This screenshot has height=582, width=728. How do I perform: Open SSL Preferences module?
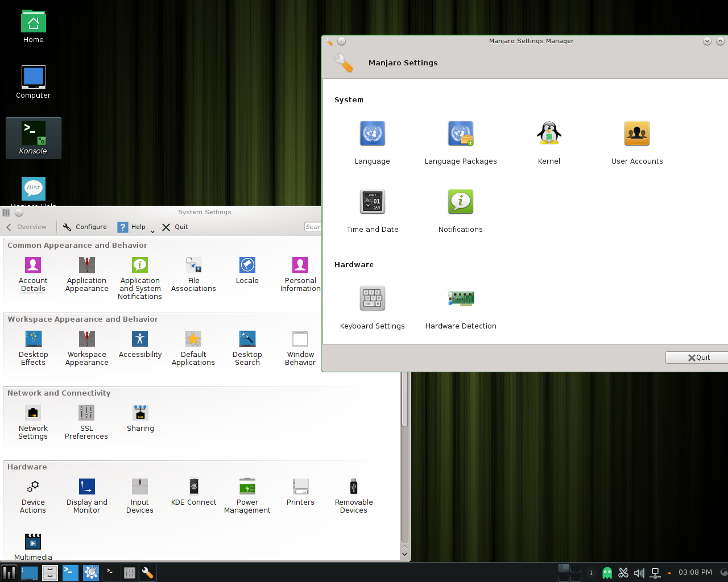86,422
